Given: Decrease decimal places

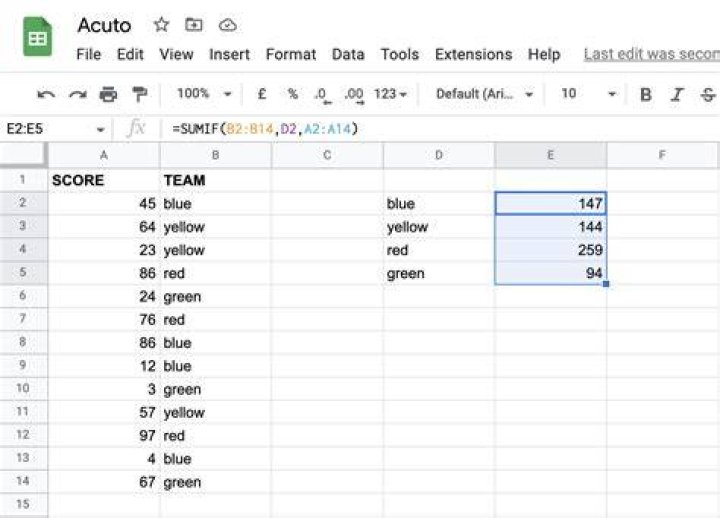Looking at the screenshot, I should [321, 95].
